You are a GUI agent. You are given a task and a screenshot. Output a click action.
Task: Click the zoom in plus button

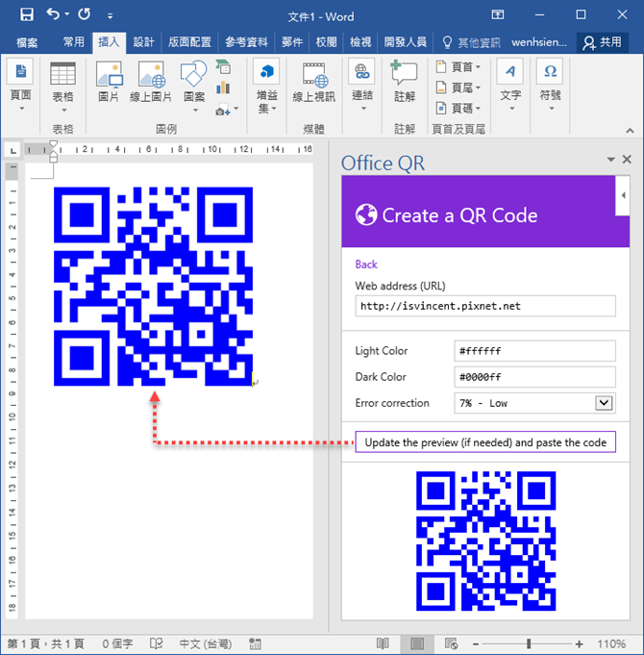point(579,644)
